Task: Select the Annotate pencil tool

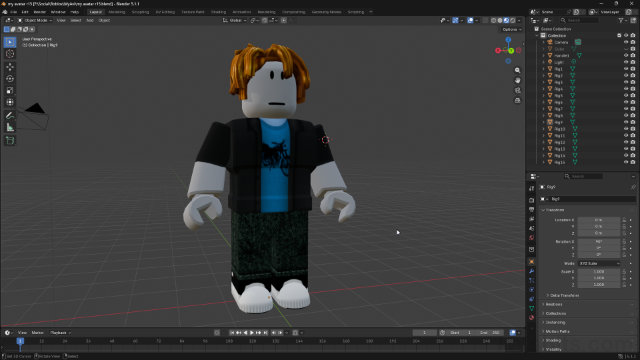Action: pyautogui.click(x=10, y=116)
